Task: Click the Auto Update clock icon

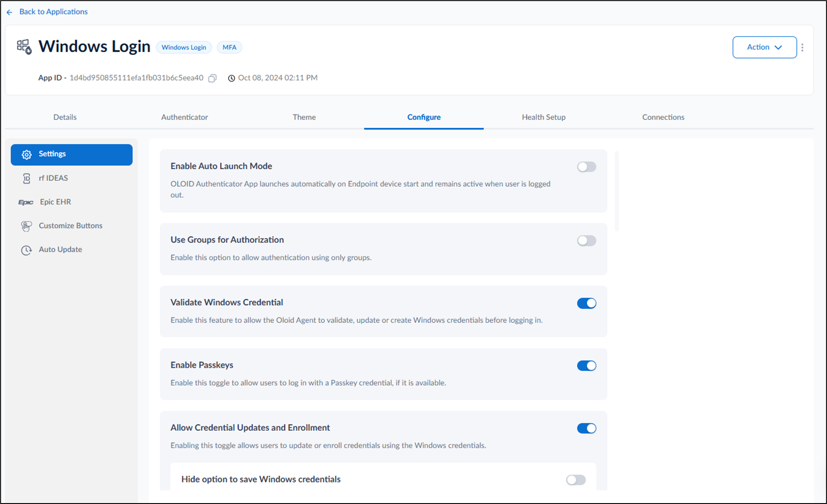Action: [26, 250]
